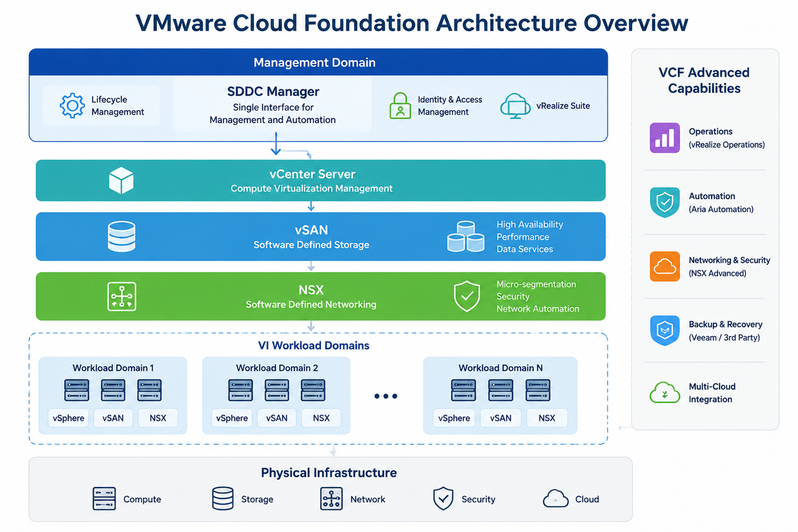This screenshot has height=532, width=798.
Task: Click the last server icon in Workload Domain 1
Action: pos(149,390)
